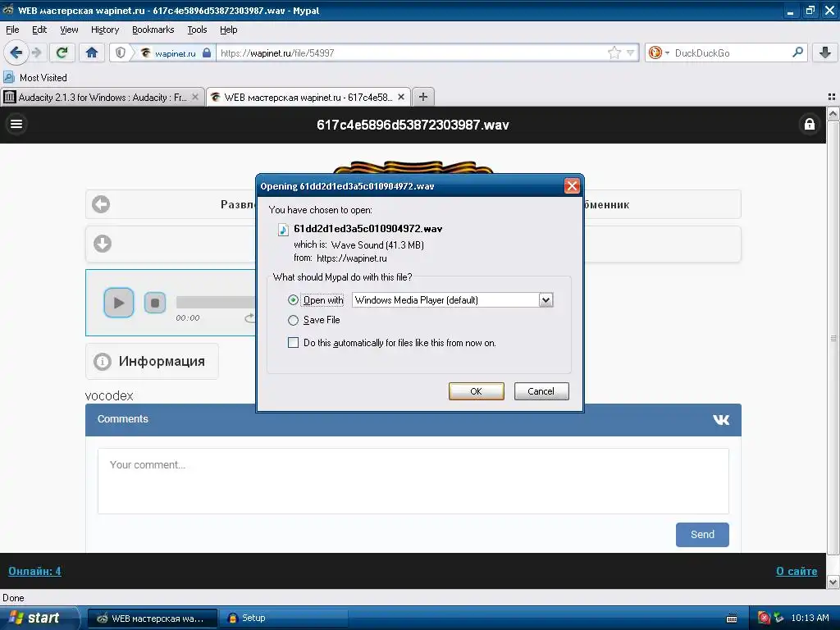Switch to Setup in the taskbar
Screen dimensions: 840x630
click(284, 618)
